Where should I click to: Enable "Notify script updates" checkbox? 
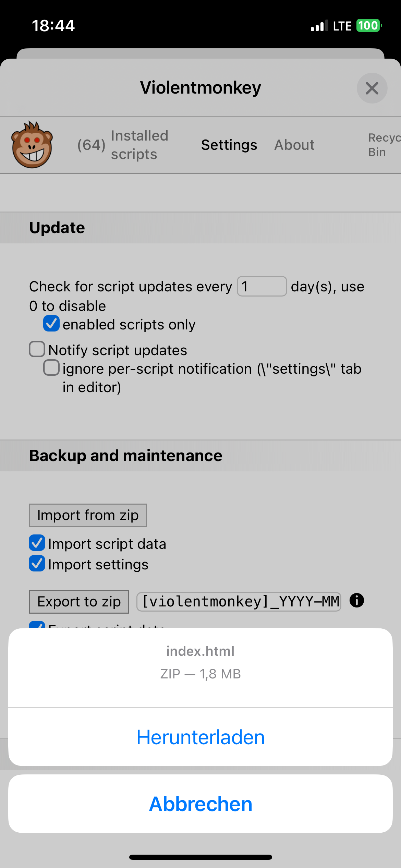point(37,349)
